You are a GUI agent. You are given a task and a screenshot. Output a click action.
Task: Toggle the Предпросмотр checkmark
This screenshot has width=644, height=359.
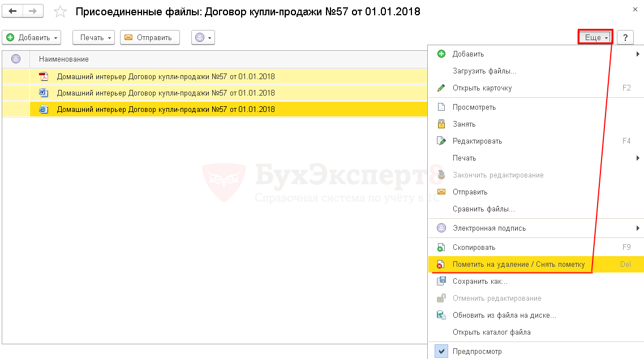[x=441, y=351]
